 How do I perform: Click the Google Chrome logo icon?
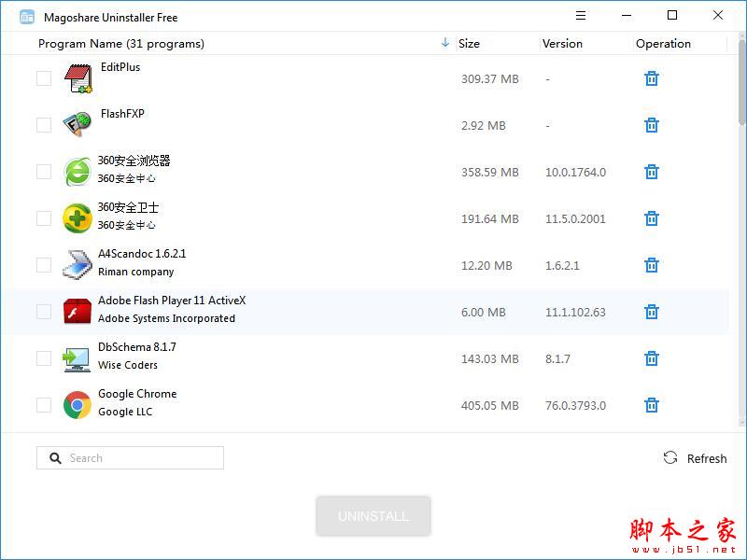78,405
